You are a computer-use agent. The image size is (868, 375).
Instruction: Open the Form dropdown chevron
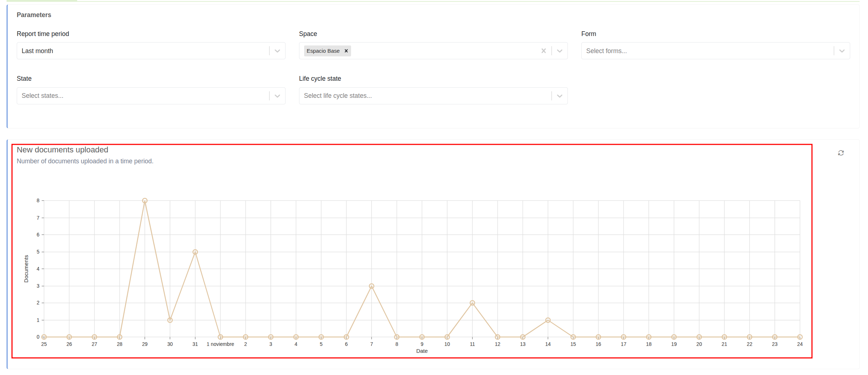coord(842,51)
